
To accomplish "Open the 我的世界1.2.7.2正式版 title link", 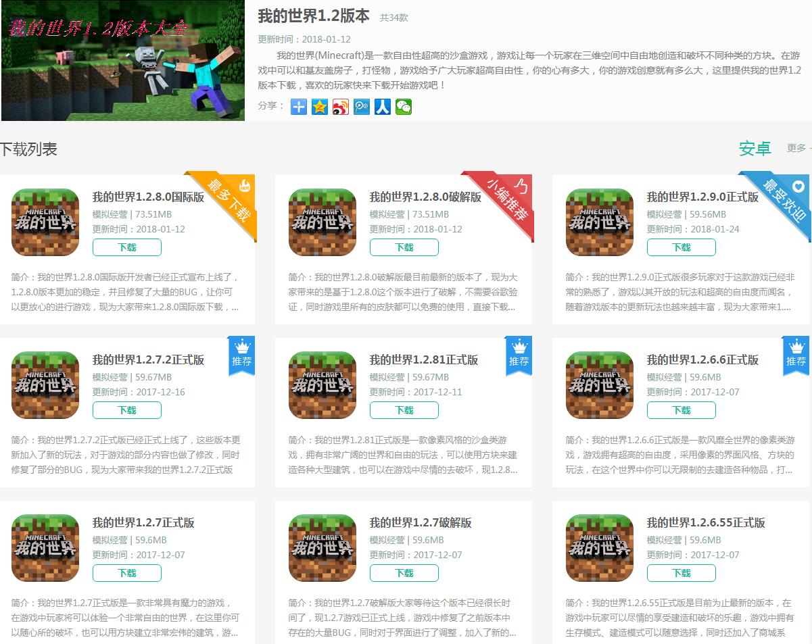I will coord(148,360).
